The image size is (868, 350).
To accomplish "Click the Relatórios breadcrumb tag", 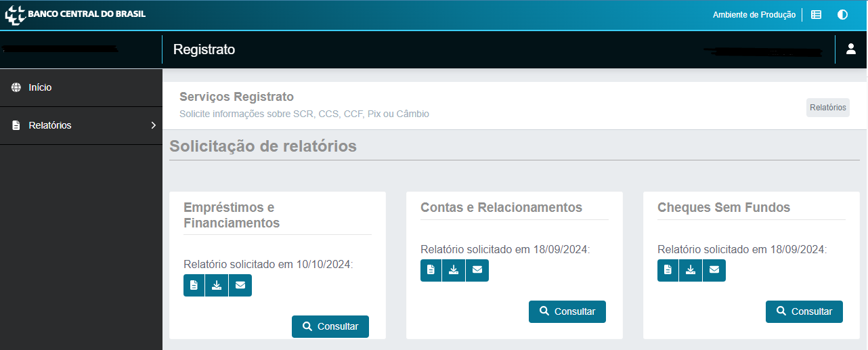I will click(827, 108).
